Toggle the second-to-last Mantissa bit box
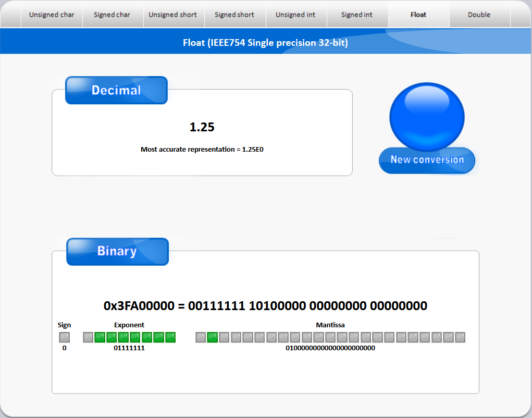The height and width of the screenshot is (418, 532). (x=448, y=337)
